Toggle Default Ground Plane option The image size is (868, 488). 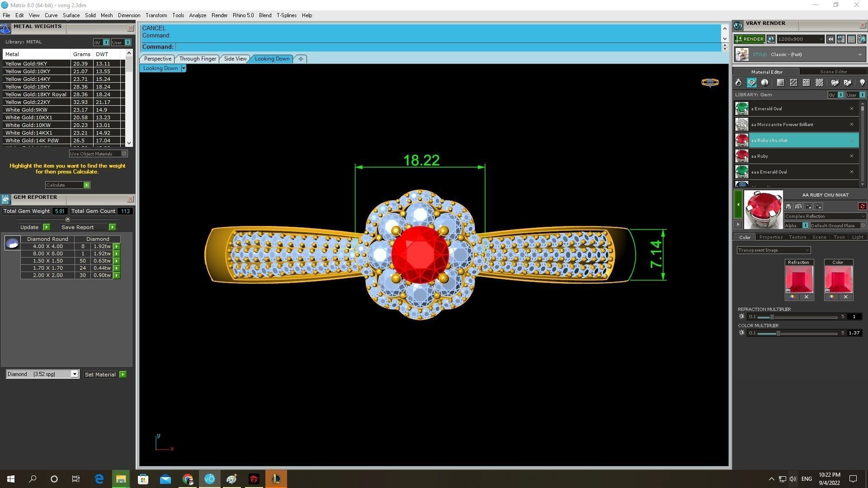click(x=838, y=225)
